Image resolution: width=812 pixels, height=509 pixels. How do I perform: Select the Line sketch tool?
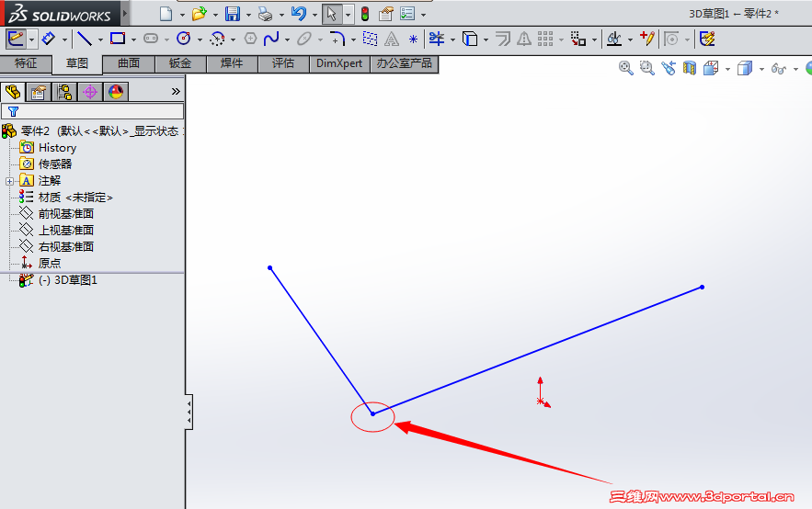coord(85,39)
